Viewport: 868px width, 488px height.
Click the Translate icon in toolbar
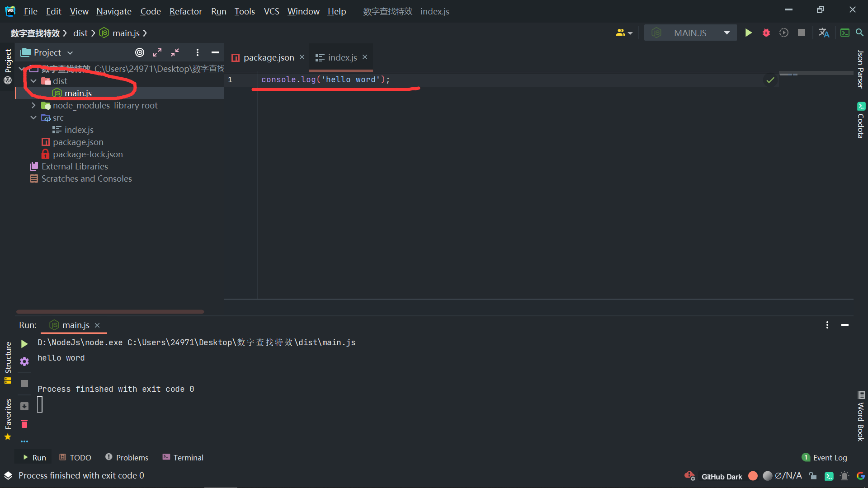[x=823, y=33]
